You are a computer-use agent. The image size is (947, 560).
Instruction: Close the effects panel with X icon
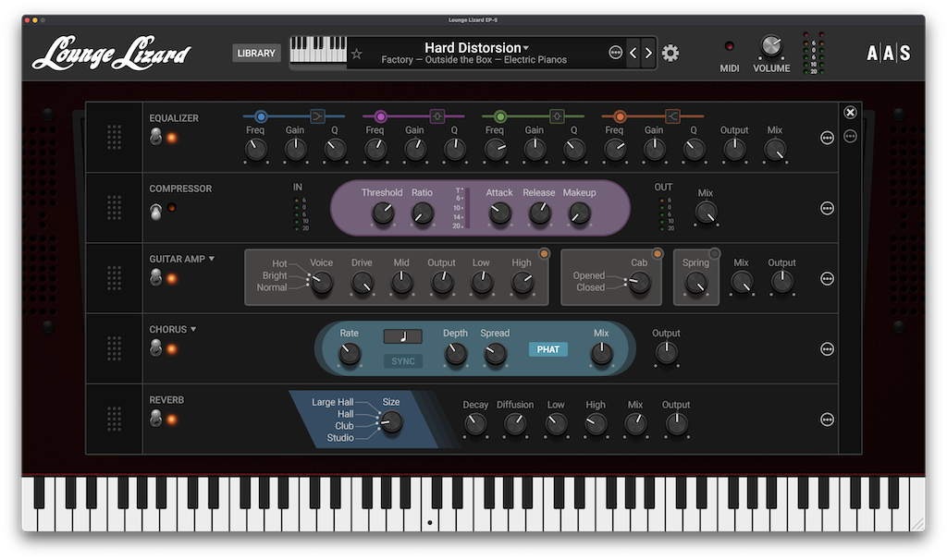[x=850, y=113]
